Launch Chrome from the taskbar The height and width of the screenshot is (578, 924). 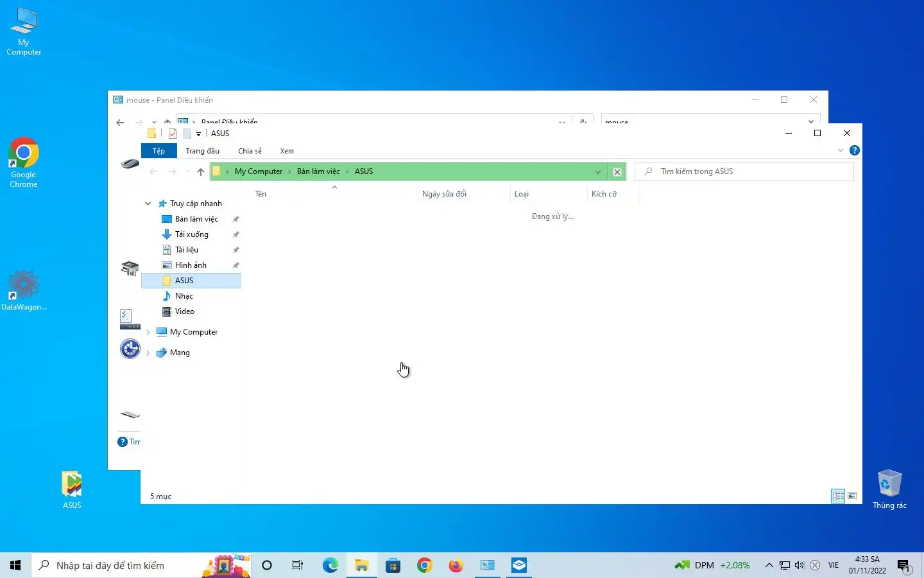(x=424, y=565)
